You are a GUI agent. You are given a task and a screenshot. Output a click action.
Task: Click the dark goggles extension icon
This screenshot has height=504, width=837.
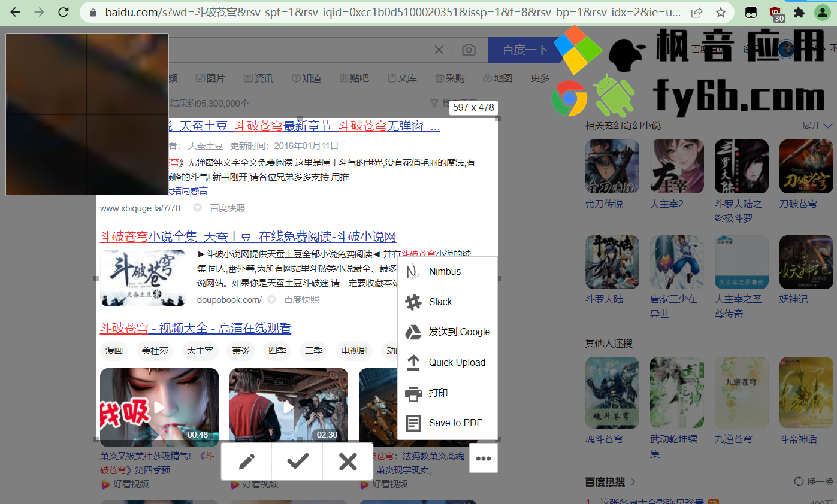pyautogui.click(x=751, y=12)
